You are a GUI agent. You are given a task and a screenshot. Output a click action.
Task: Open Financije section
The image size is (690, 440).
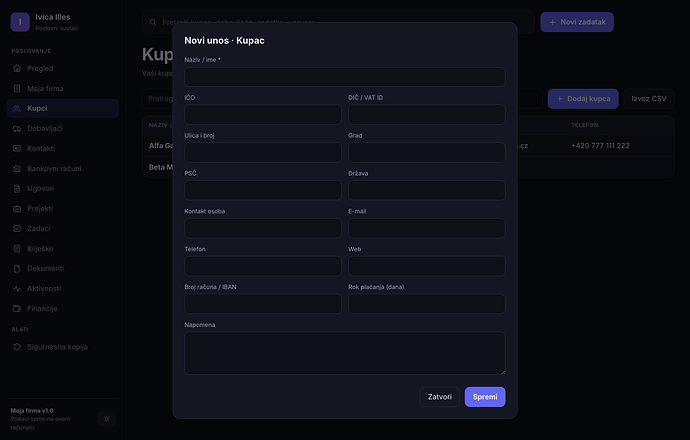click(x=63, y=308)
